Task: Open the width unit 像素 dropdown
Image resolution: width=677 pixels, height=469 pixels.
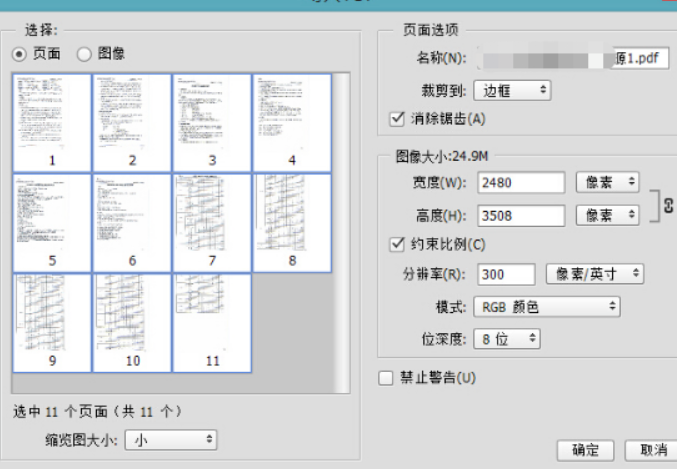Action: click(607, 182)
